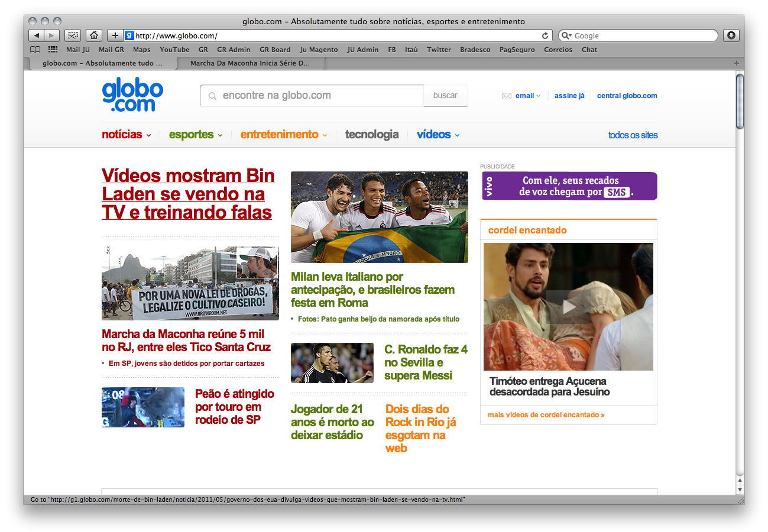Image resolution: width=768 pixels, height=532 pixels.
Task: Open C. Ronaldo faz 4 headline
Action: (x=426, y=362)
